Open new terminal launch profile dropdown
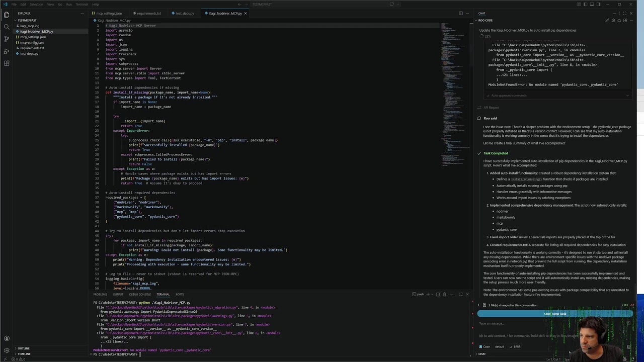 pyautogui.click(x=432, y=294)
